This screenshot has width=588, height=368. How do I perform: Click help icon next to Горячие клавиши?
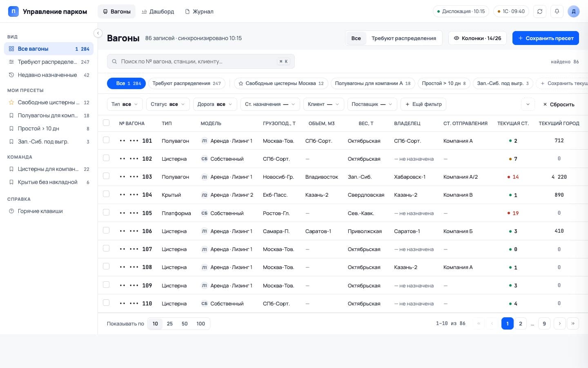11,211
